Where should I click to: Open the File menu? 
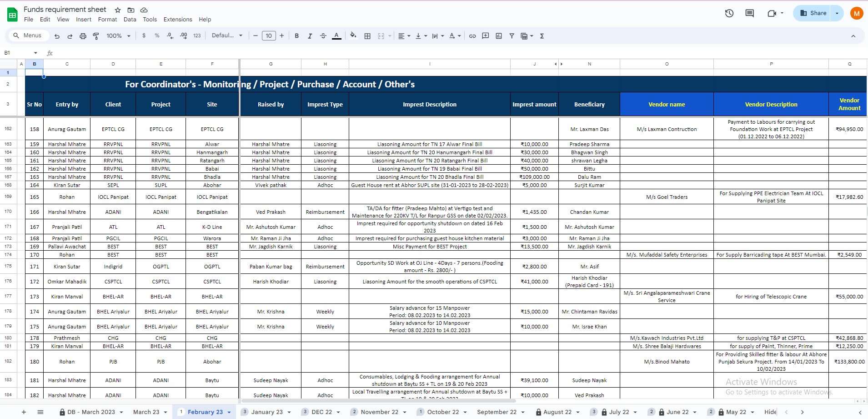click(29, 20)
